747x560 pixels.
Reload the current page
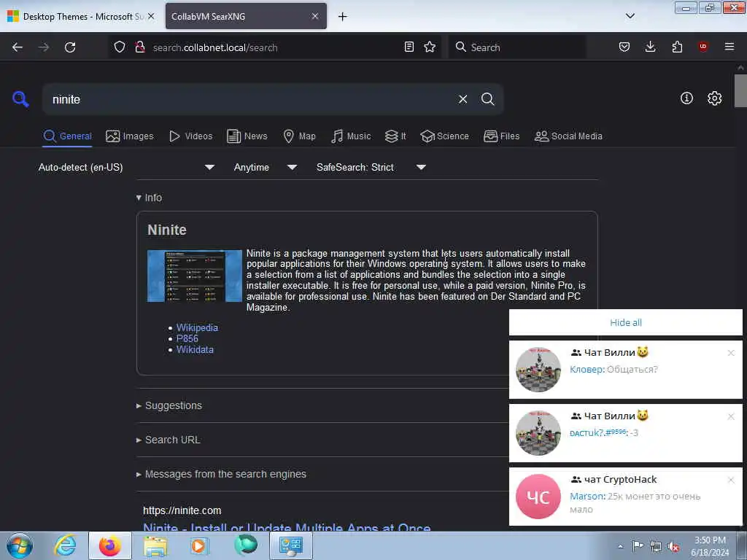(70, 47)
